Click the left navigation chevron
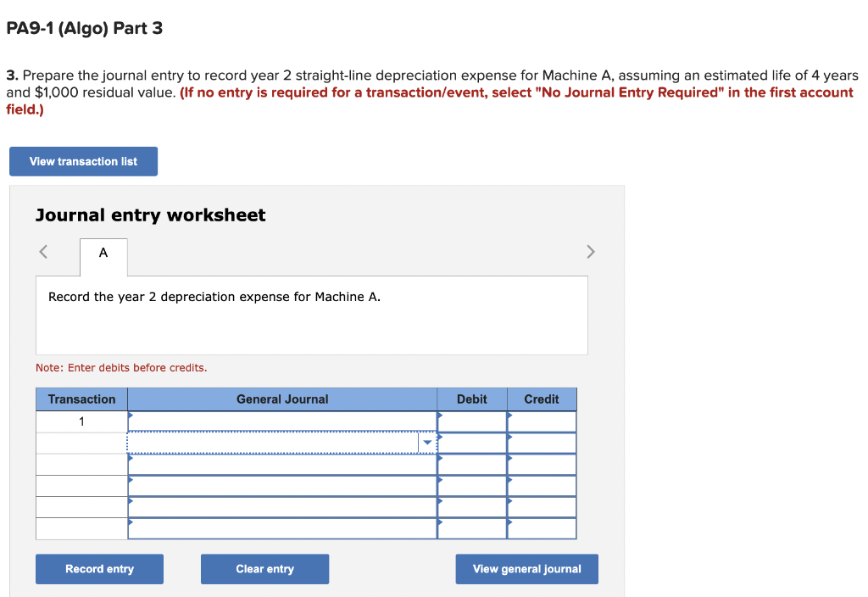Screen dimensions: 868x597 click(x=44, y=251)
